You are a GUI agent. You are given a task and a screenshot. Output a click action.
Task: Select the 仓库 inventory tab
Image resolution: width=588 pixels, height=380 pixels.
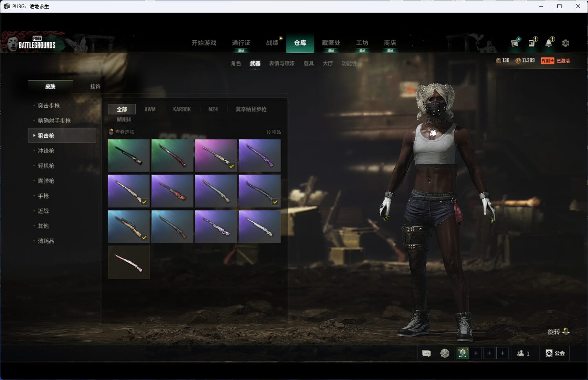pos(300,43)
